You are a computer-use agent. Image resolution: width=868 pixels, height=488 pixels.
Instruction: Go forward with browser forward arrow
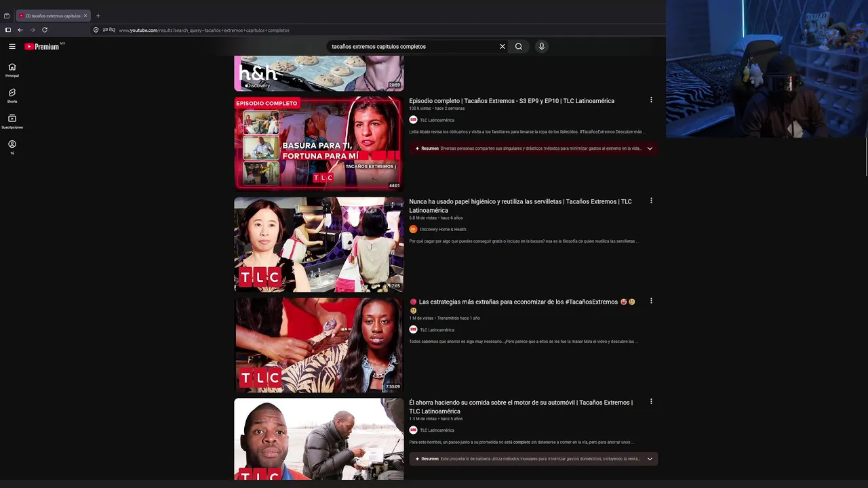coord(32,30)
